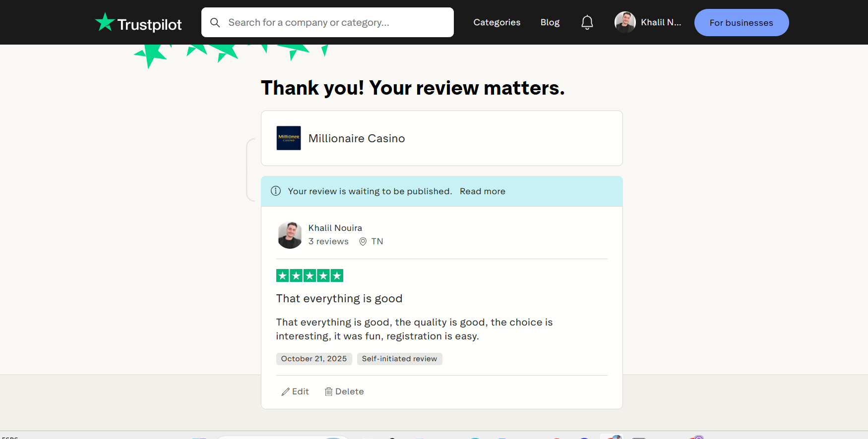This screenshot has height=439, width=868.
Task: Click the Thank you! Your review matters heading
Action: click(413, 88)
